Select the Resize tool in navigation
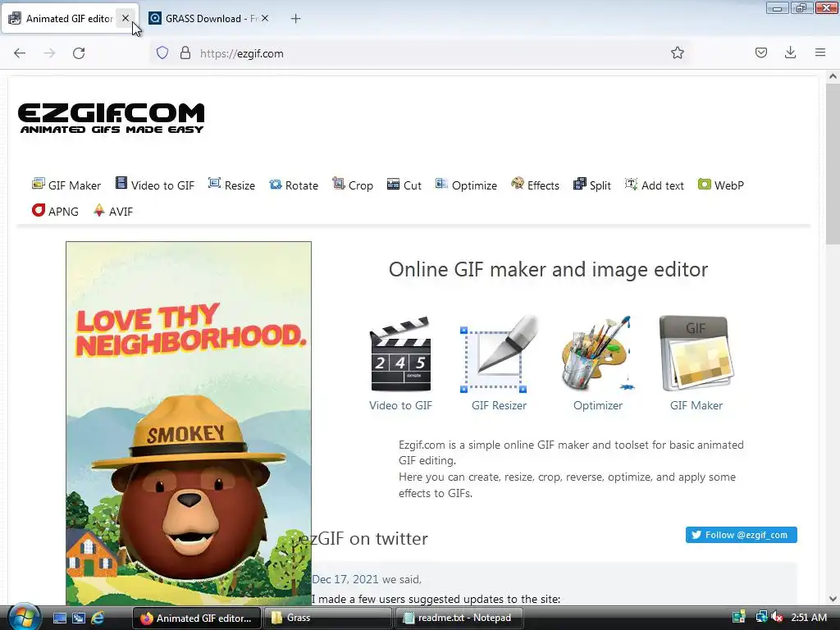The height and width of the screenshot is (630, 840). pyautogui.click(x=231, y=185)
